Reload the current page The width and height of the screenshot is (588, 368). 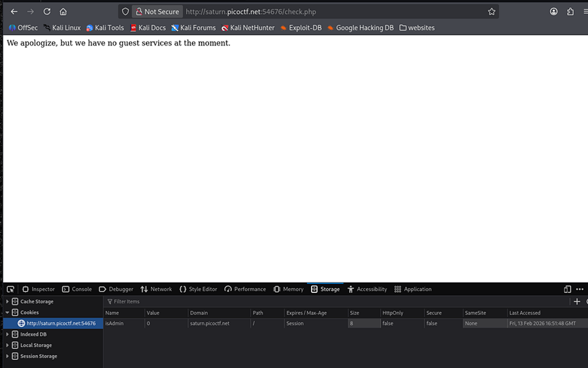47,12
